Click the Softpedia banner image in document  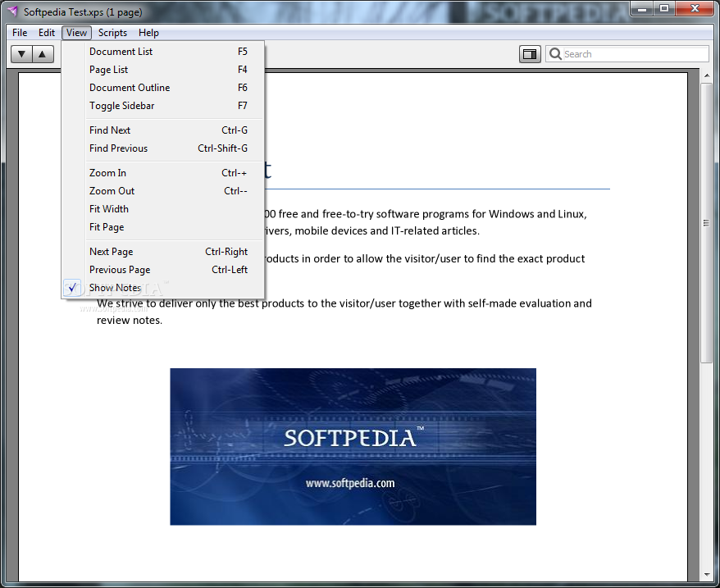point(353,446)
